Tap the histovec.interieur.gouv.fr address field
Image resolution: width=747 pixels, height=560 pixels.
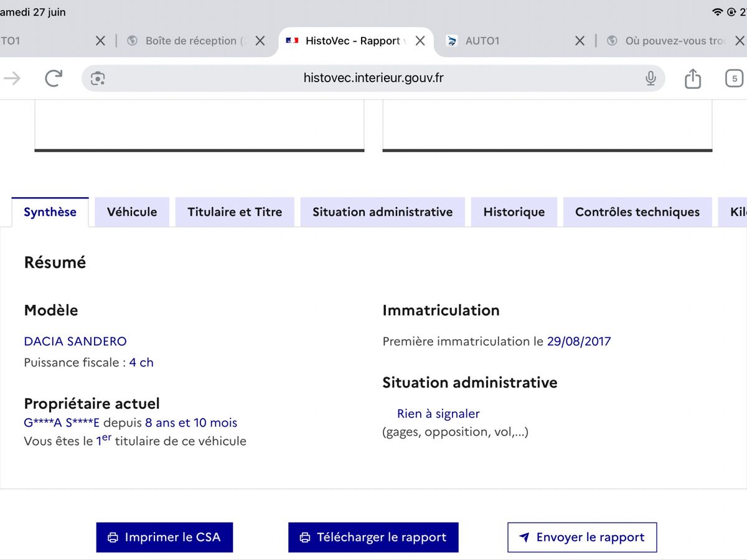(x=374, y=78)
